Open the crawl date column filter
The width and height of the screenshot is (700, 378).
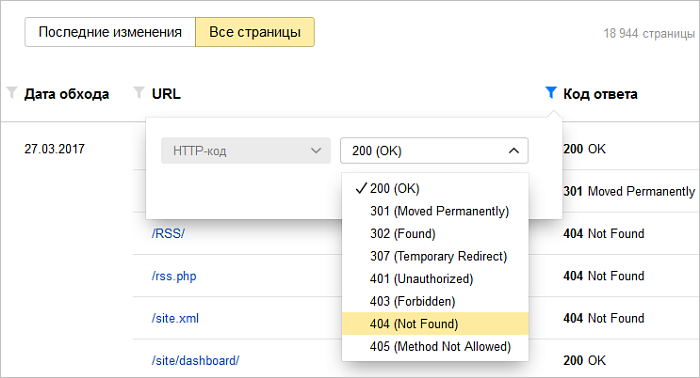(12, 93)
